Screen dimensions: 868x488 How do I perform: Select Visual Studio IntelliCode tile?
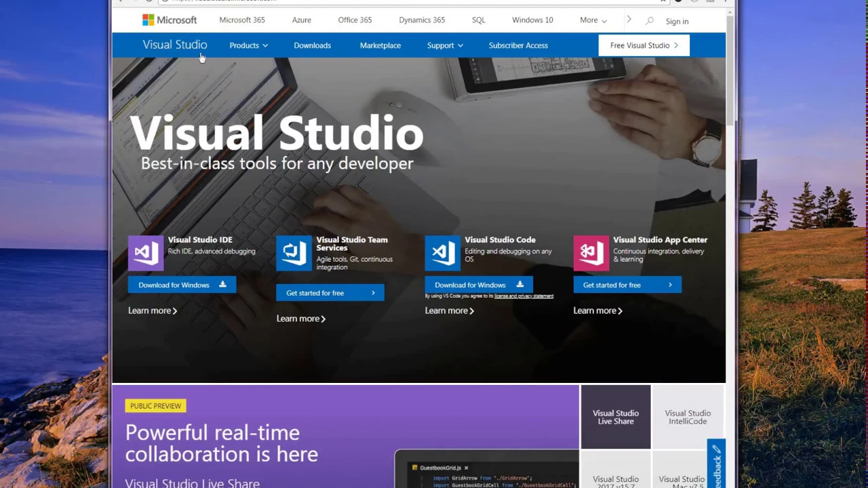click(x=688, y=417)
